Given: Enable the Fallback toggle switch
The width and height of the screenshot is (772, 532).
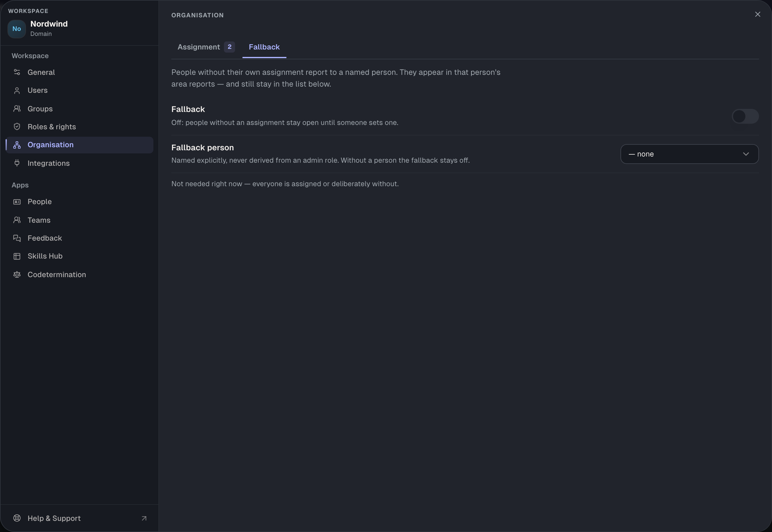Looking at the screenshot, I should 745,116.
